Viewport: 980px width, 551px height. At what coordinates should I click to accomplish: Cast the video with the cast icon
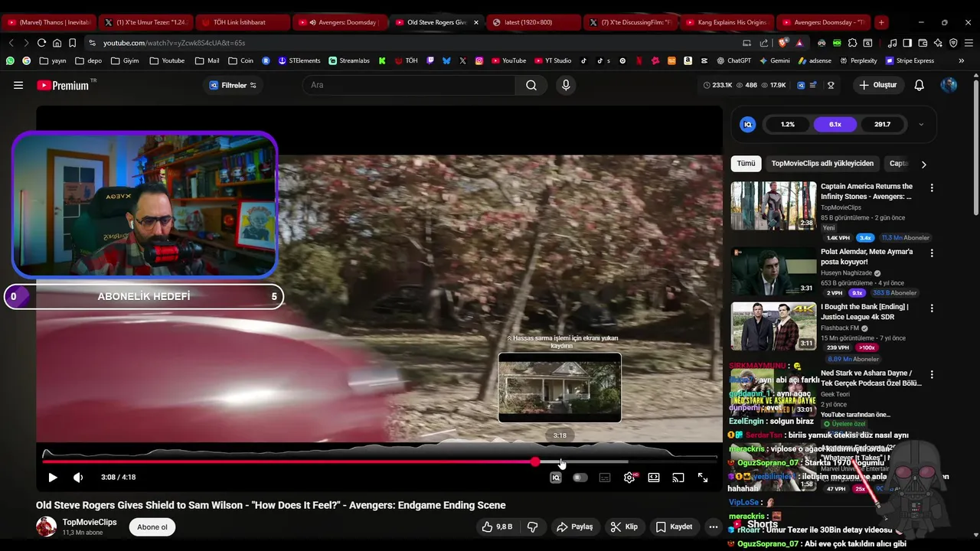click(x=678, y=478)
